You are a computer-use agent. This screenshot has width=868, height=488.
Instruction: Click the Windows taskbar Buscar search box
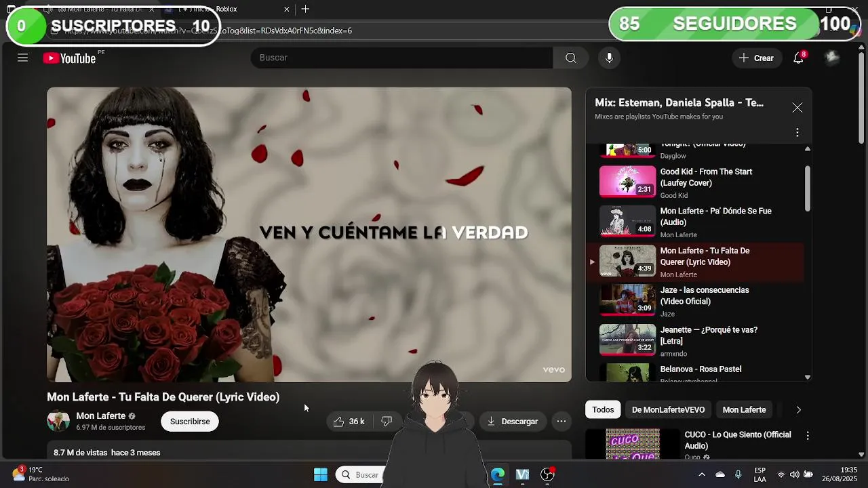359,474
